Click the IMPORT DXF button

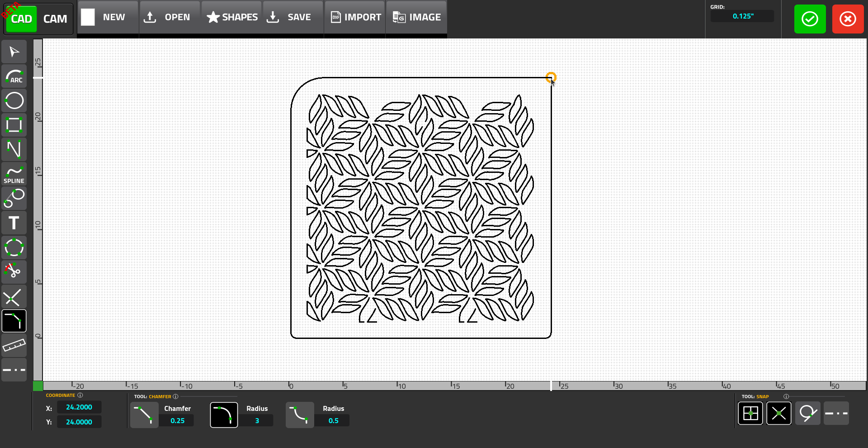pyautogui.click(x=354, y=17)
